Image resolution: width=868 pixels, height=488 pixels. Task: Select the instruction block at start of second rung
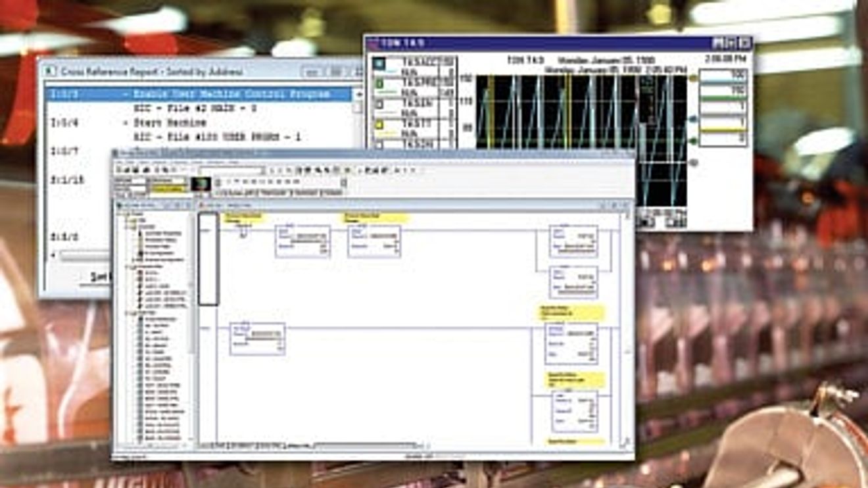[257, 339]
